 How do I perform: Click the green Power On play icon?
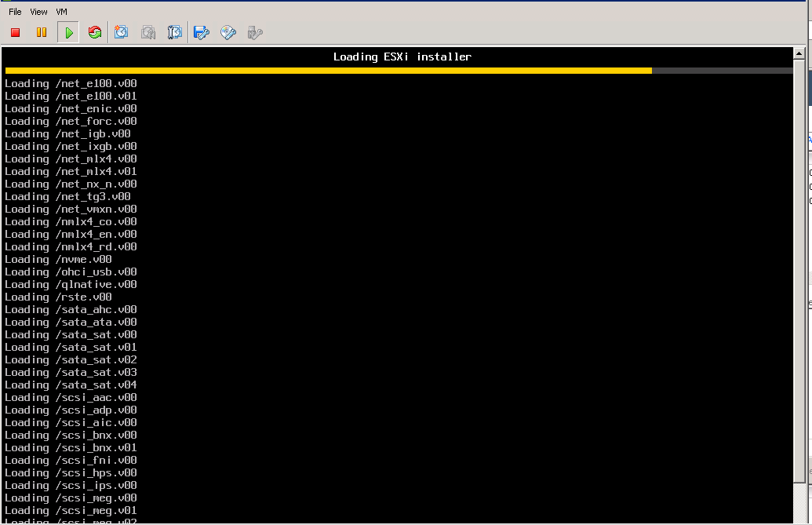68,33
